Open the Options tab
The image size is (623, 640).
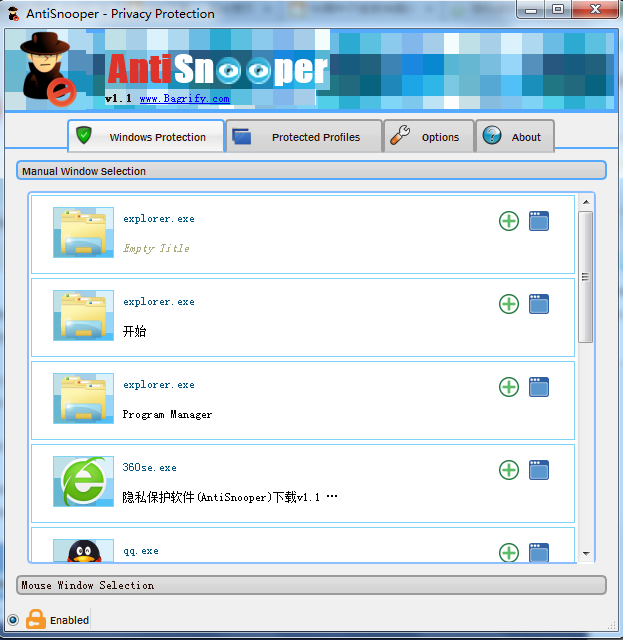click(x=429, y=137)
